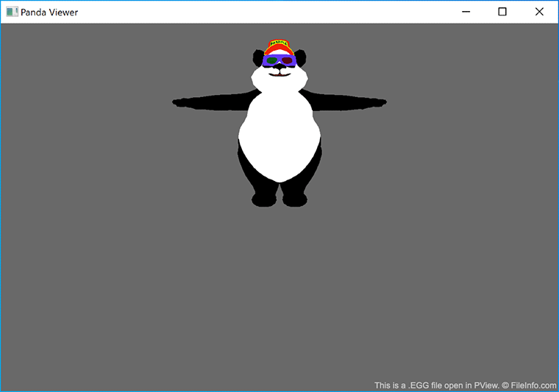559x392 pixels.
Task: Click the tip of the panda's left-side arm
Action: pyautogui.click(x=177, y=102)
